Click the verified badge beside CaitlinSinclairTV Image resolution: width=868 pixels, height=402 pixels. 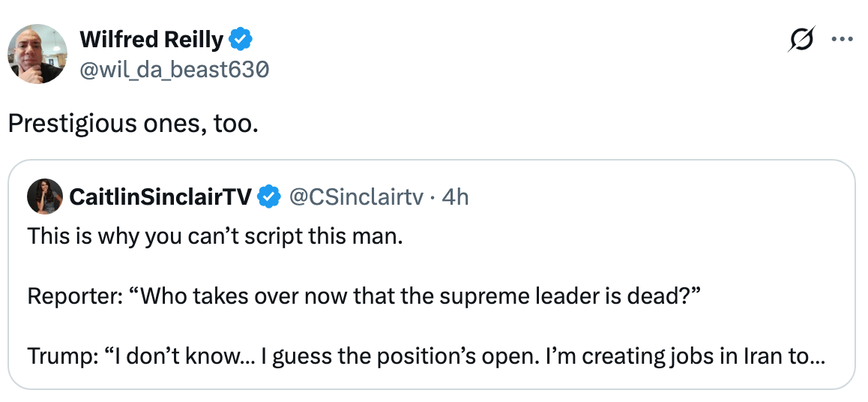click(268, 197)
